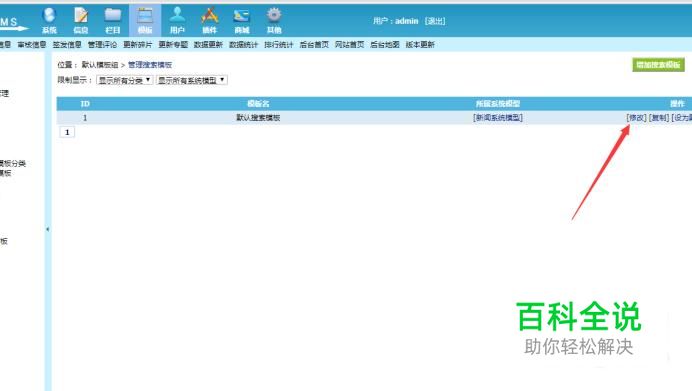This screenshot has height=391, width=692.
Task: Open the 用户 (User) person icon
Action: coord(177,20)
